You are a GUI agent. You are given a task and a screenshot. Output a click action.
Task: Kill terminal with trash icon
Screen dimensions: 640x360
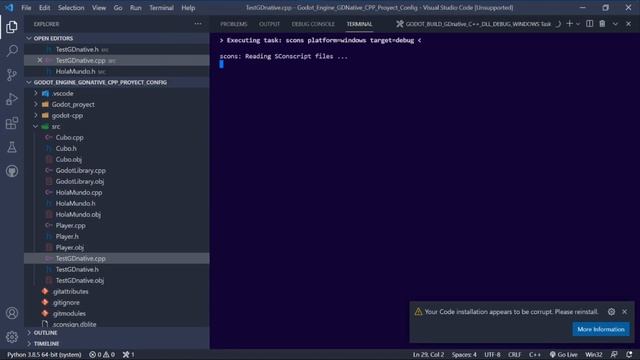(602, 24)
